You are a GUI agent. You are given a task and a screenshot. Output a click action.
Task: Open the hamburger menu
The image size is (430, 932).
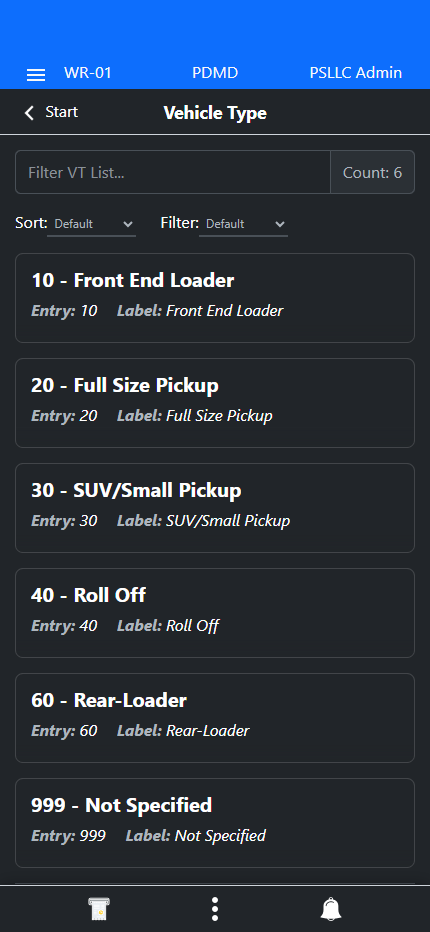click(x=36, y=74)
